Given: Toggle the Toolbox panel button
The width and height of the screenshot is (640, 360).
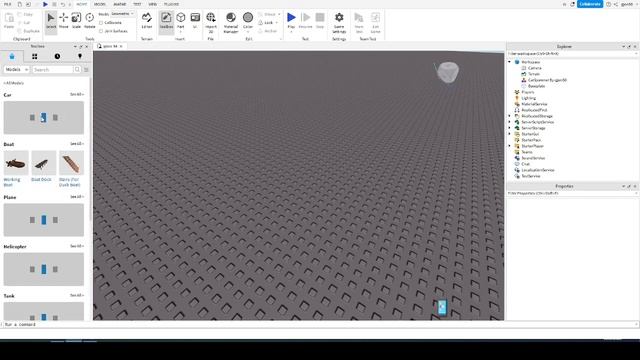Looking at the screenshot, I should (166, 21).
